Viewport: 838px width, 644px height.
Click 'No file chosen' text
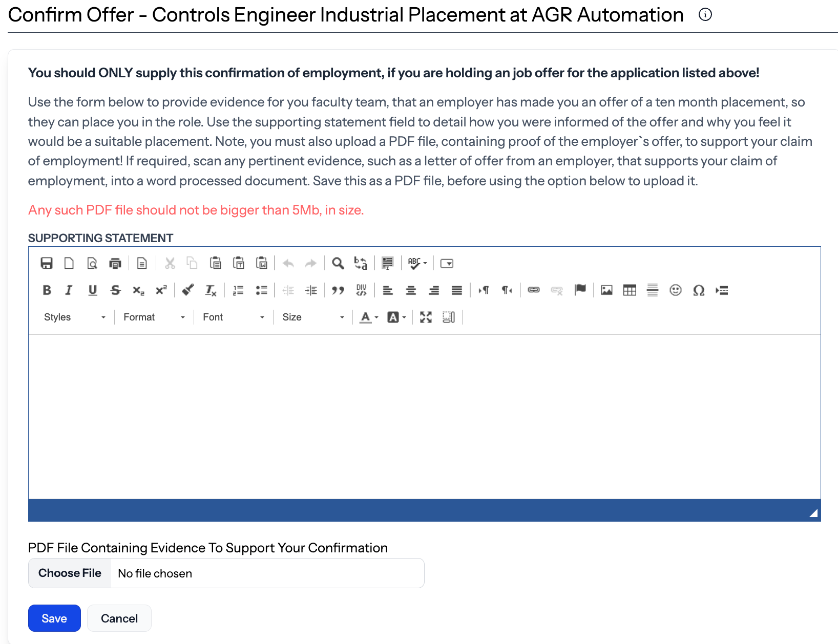[155, 573]
